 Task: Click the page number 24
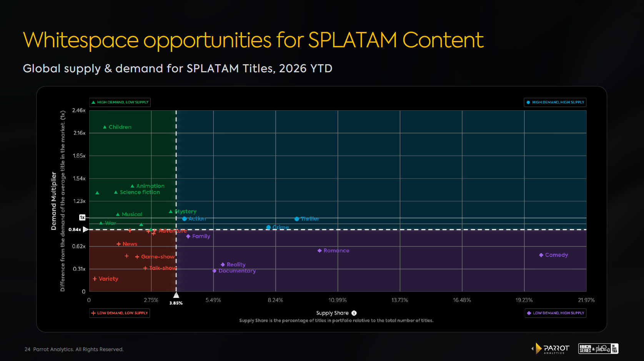[x=27, y=349]
